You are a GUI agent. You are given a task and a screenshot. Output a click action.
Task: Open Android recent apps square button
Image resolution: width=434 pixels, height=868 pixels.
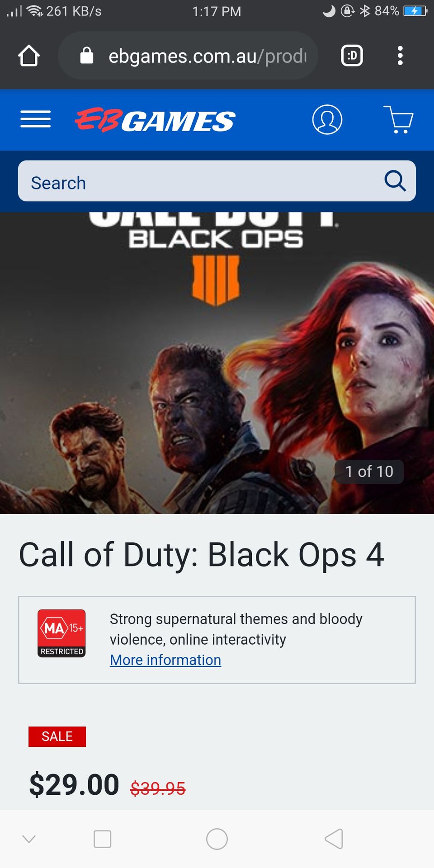(102, 840)
